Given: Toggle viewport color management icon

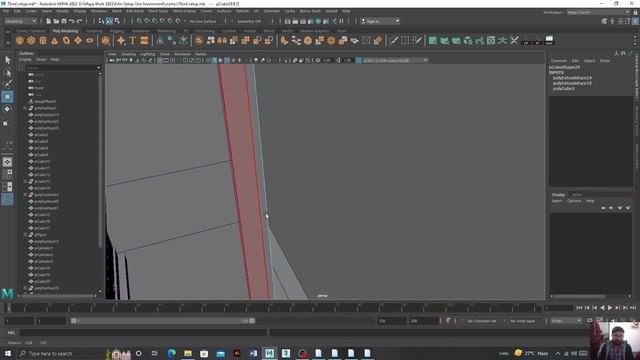Looking at the screenshot, I should click(358, 60).
